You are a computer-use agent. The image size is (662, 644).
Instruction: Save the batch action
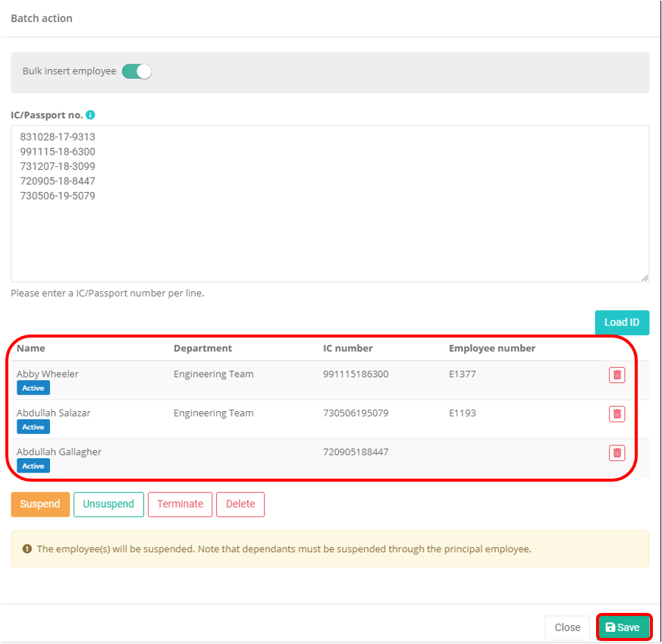623,627
